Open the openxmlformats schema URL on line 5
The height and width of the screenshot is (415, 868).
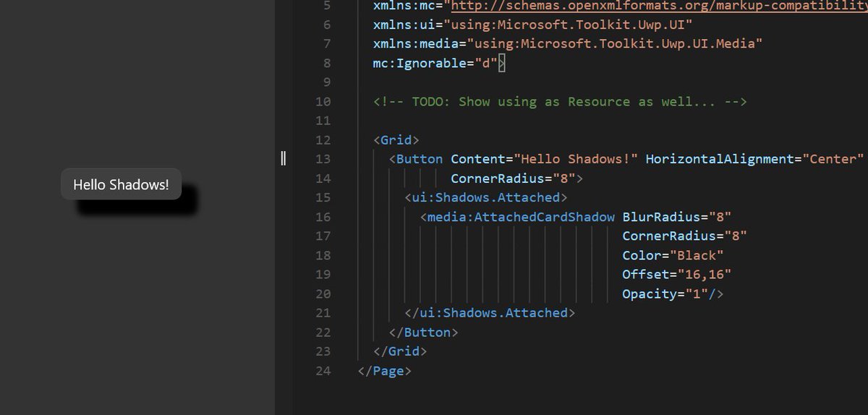659,6
